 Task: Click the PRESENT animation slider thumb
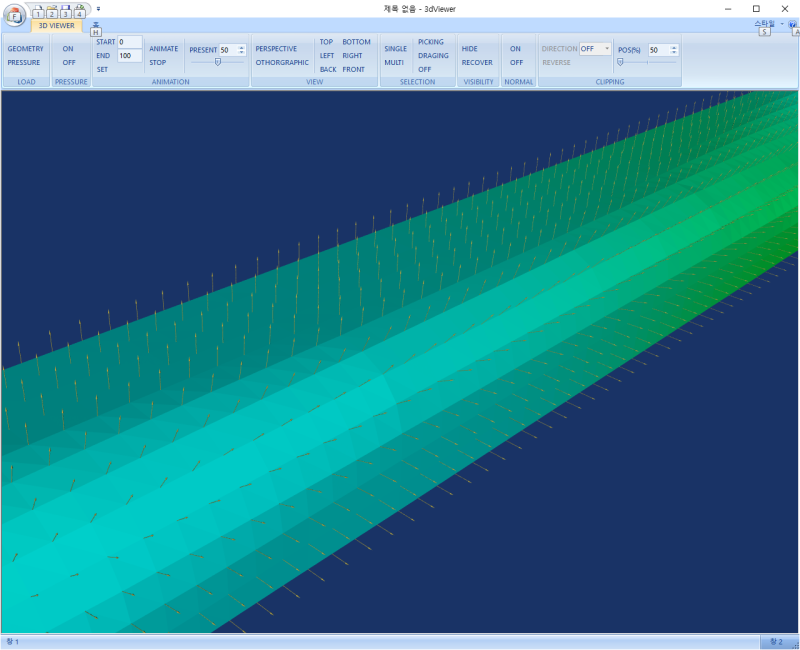pyautogui.click(x=218, y=62)
